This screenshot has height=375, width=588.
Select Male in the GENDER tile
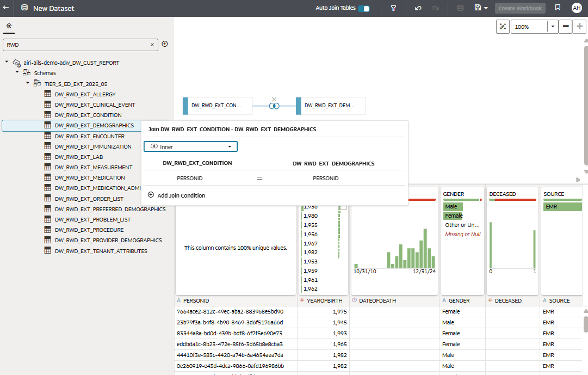point(453,206)
